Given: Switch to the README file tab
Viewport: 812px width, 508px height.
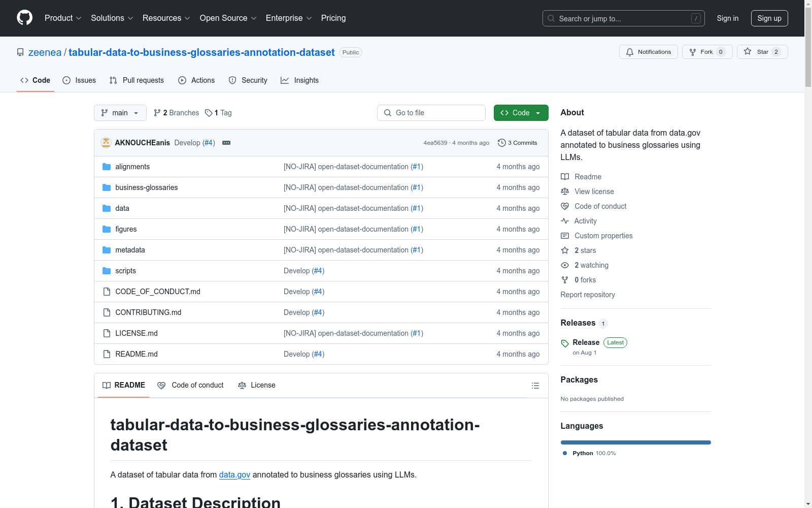Looking at the screenshot, I should [124, 385].
